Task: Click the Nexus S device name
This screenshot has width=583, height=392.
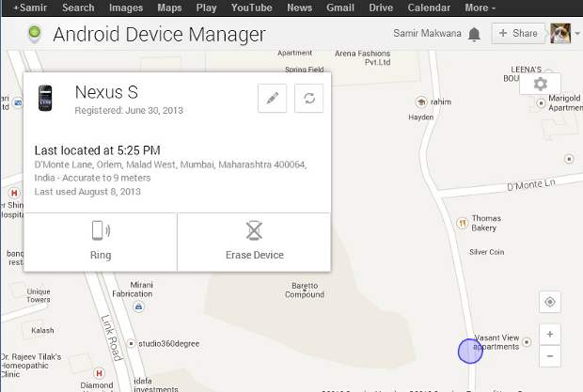Action: pos(106,92)
